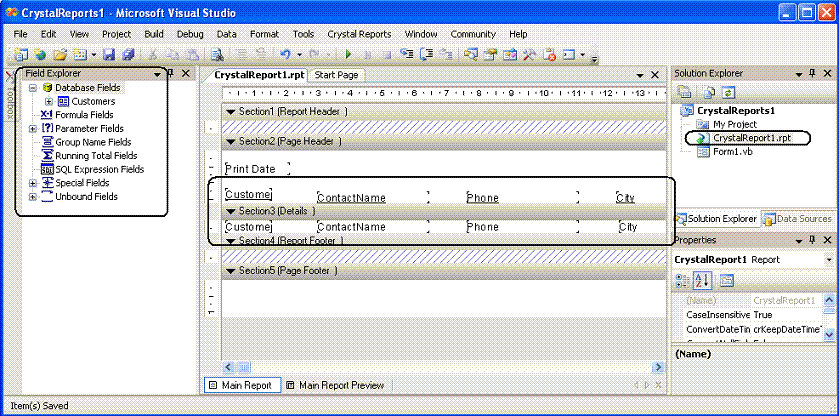Select Form1.vb in Solution Explorer
This screenshot has width=839, height=416.
click(733, 152)
